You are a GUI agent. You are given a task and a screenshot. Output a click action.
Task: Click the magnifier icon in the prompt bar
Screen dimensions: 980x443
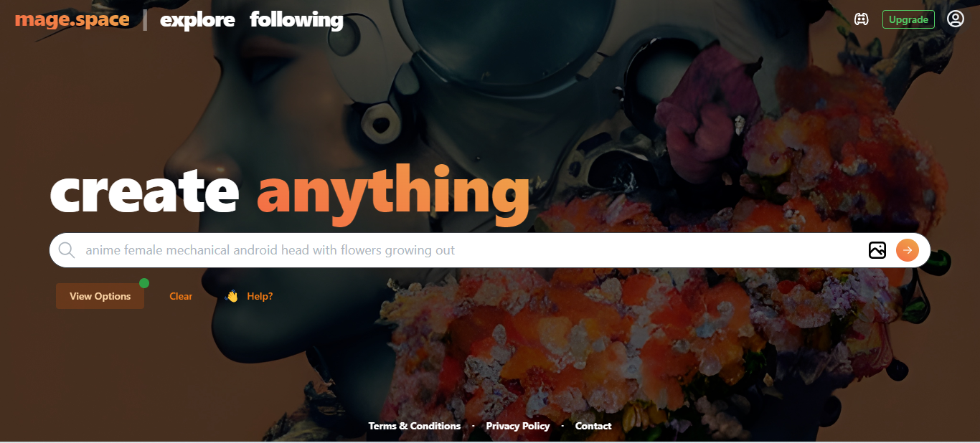pos(67,250)
